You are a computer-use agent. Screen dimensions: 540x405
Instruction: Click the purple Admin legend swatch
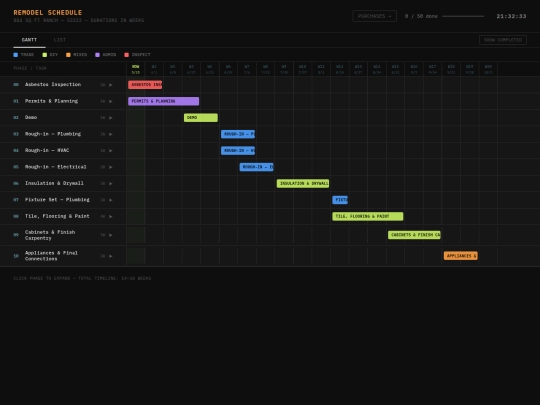(x=97, y=55)
